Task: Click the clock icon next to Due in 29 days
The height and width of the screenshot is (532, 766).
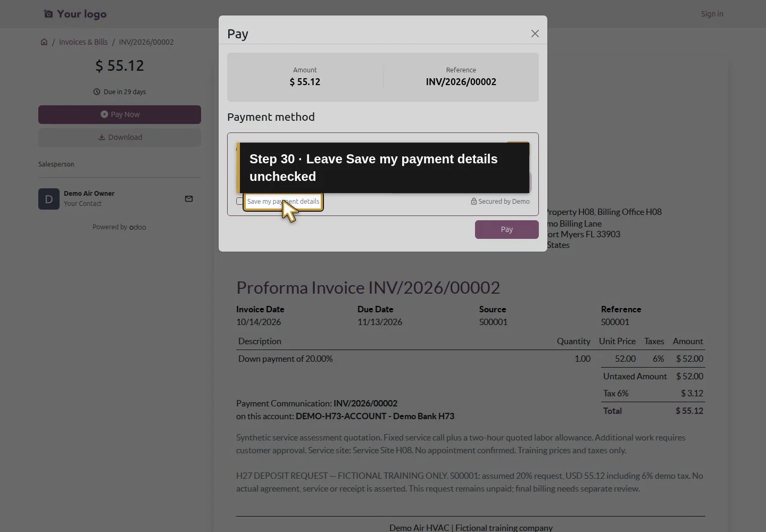Action: (x=97, y=92)
